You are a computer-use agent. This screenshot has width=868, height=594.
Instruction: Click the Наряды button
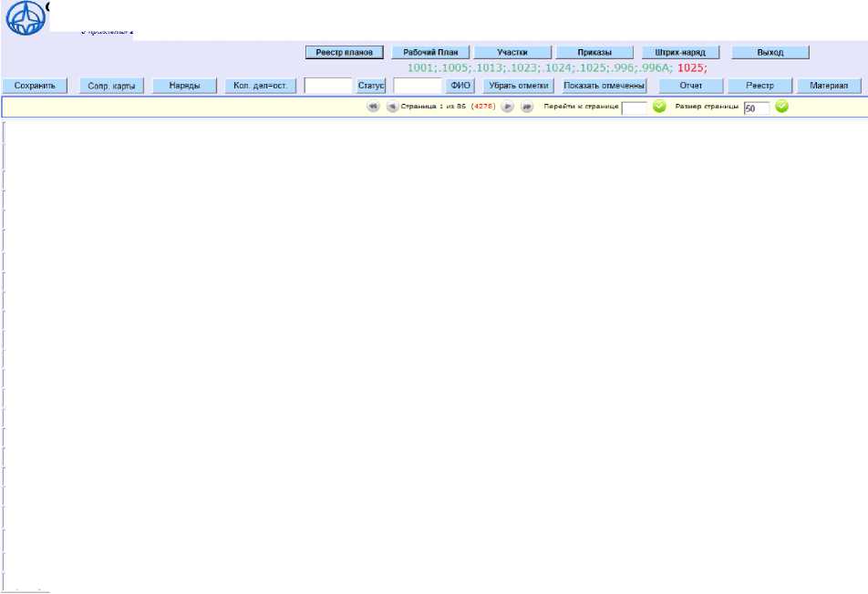click(x=184, y=86)
